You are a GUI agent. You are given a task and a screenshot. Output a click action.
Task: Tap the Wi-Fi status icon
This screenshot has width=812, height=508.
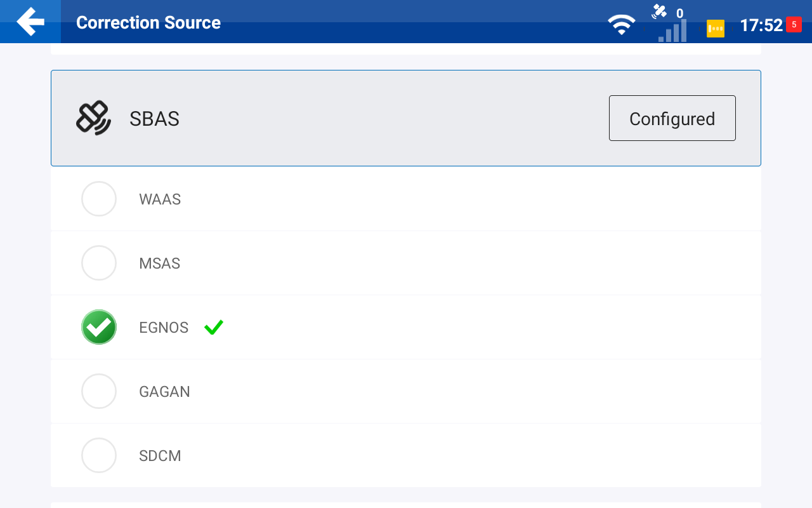click(621, 25)
